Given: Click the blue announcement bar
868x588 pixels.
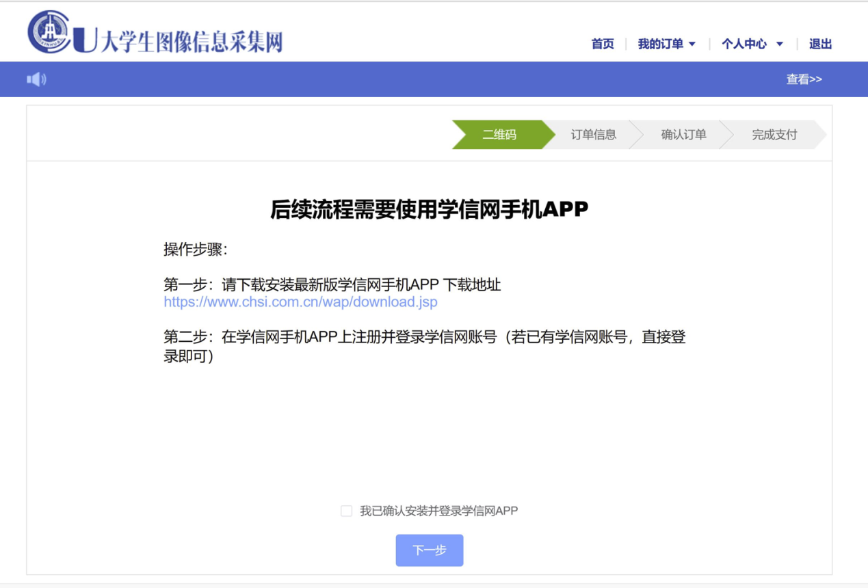Looking at the screenshot, I should click(410, 79).
